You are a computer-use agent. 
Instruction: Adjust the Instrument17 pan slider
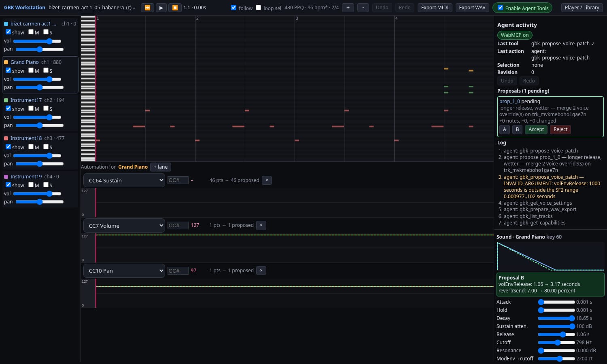(40, 125)
